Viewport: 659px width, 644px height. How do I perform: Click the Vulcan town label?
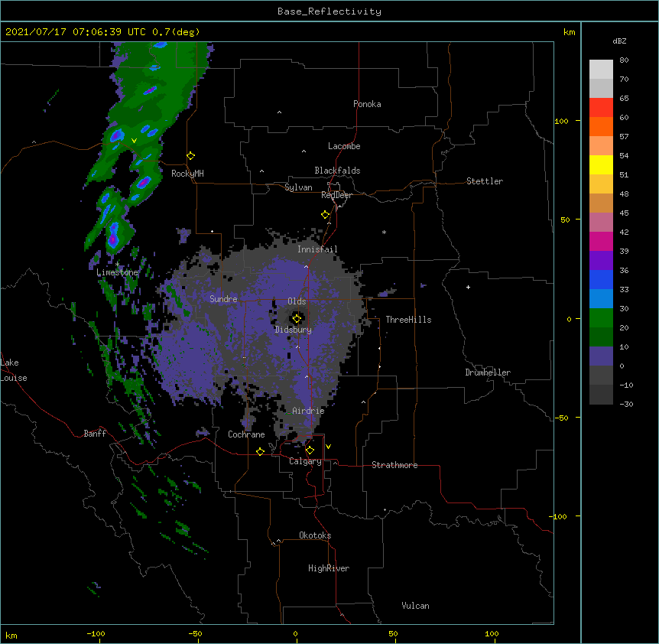click(415, 606)
